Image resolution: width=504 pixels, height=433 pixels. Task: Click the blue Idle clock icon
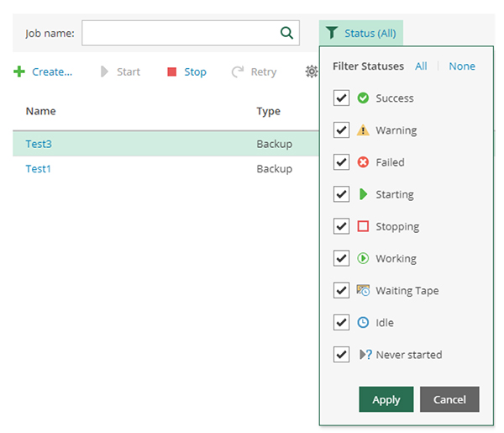[363, 322]
